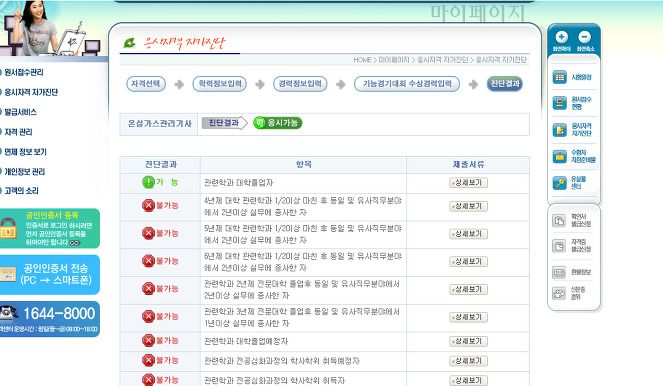Viewport: 663px width, 386px height.
Task: Click the gray 진단결과 arrow label
Action: [x=224, y=123]
